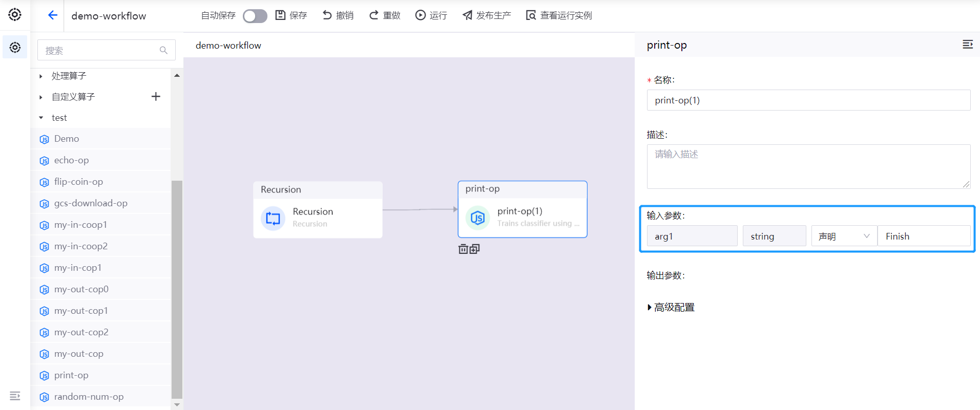Screen dimensions: 980x410
Task: Toggle the 自动保存 auto-save switch
Action: (x=255, y=16)
